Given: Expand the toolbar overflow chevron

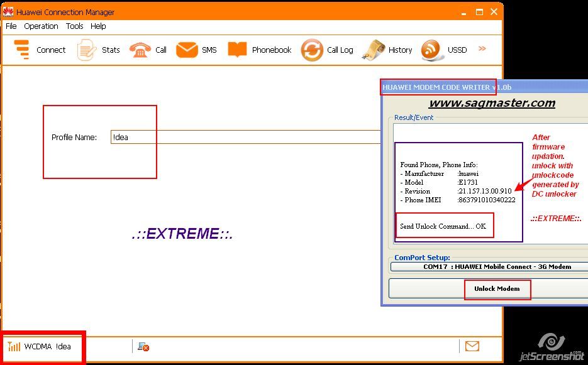Looking at the screenshot, I should coord(482,49).
